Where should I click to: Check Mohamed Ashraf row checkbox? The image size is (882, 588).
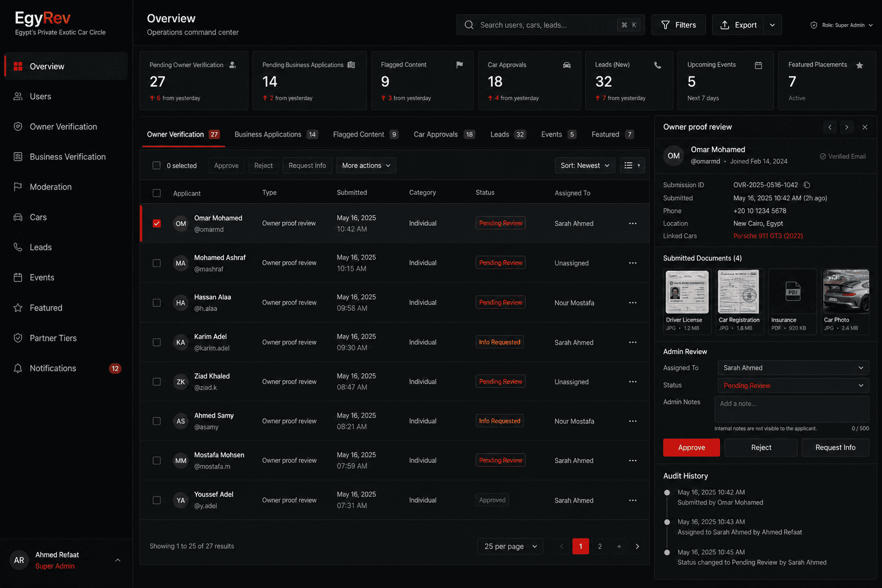[157, 263]
